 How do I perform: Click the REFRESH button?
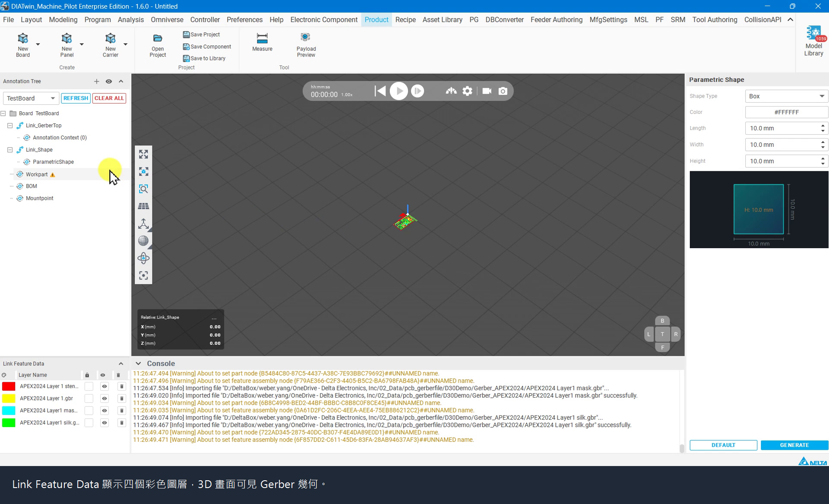pos(76,98)
